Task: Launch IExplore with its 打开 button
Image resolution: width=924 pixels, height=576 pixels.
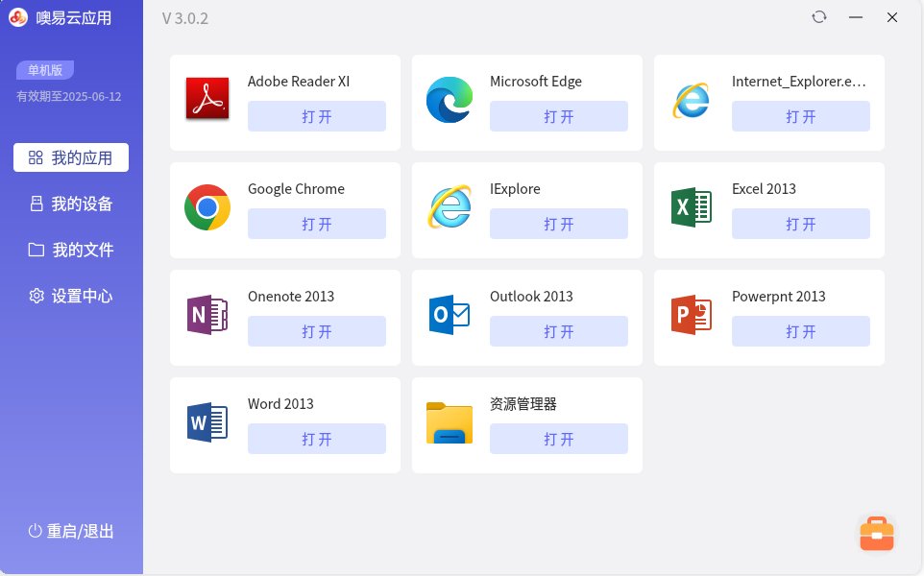Action: coord(558,224)
